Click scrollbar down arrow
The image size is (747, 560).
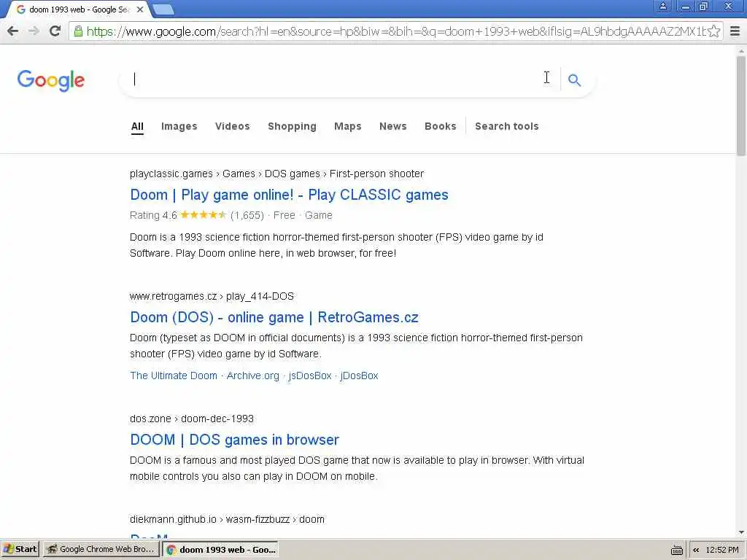pyautogui.click(x=741, y=532)
